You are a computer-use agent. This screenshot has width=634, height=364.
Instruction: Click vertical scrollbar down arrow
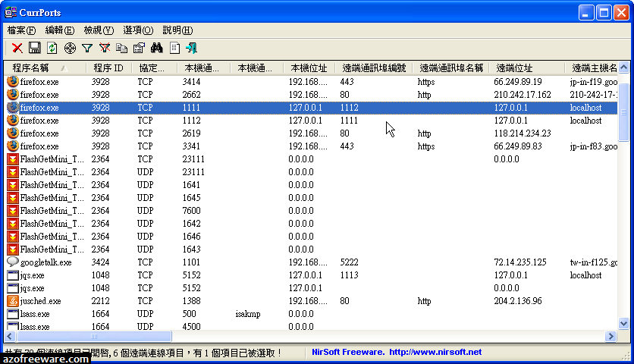pos(624,323)
